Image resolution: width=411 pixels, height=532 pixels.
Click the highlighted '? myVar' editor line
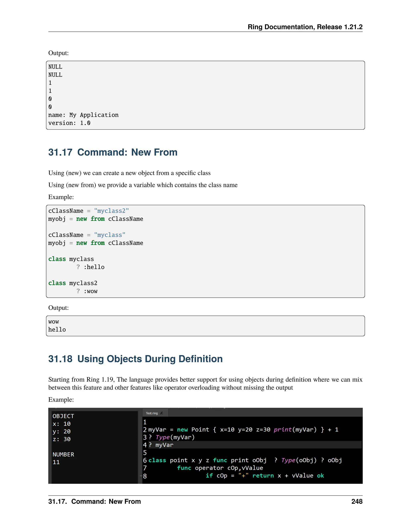[161, 445]
